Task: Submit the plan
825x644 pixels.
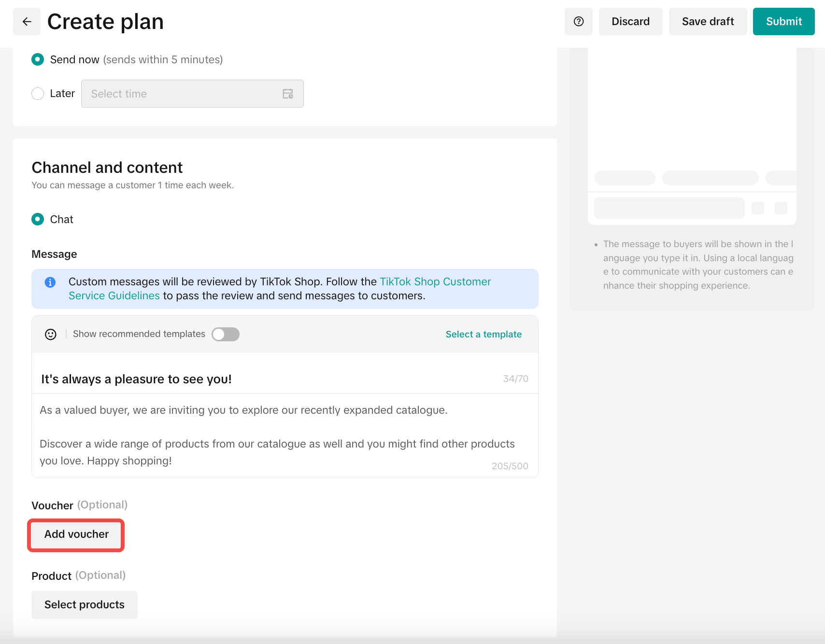Action: pos(783,22)
